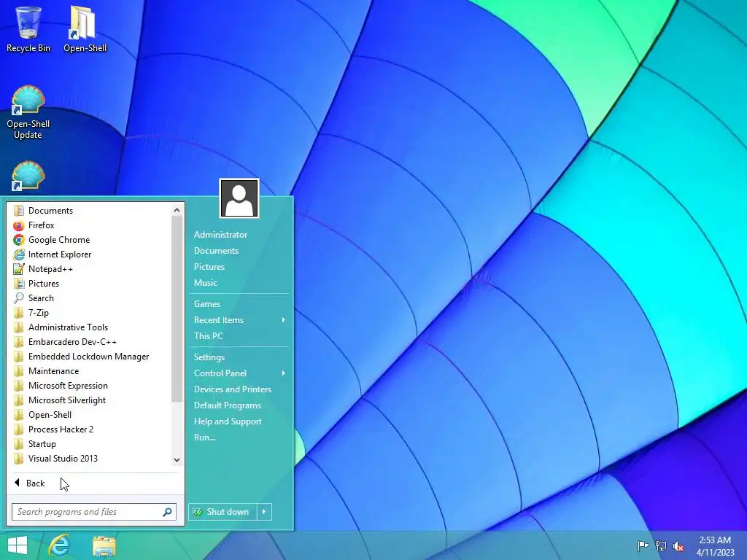Image resolution: width=747 pixels, height=560 pixels.
Task: Launch Open-Shell Update desktop shortcut
Action: click(x=28, y=112)
